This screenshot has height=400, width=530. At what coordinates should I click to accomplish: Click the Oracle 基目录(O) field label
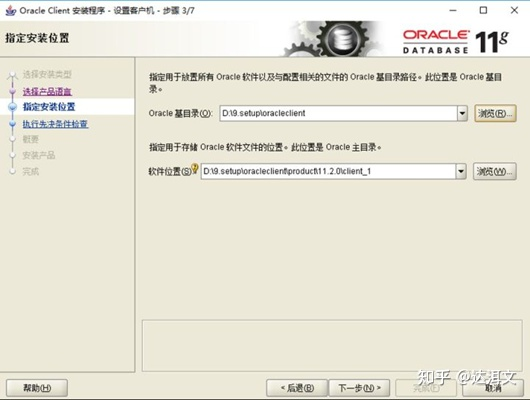pyautogui.click(x=180, y=113)
